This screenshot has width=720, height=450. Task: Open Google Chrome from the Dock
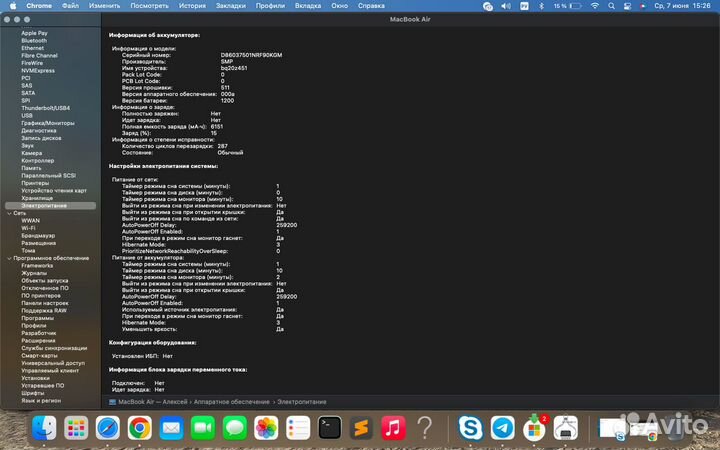click(140, 428)
